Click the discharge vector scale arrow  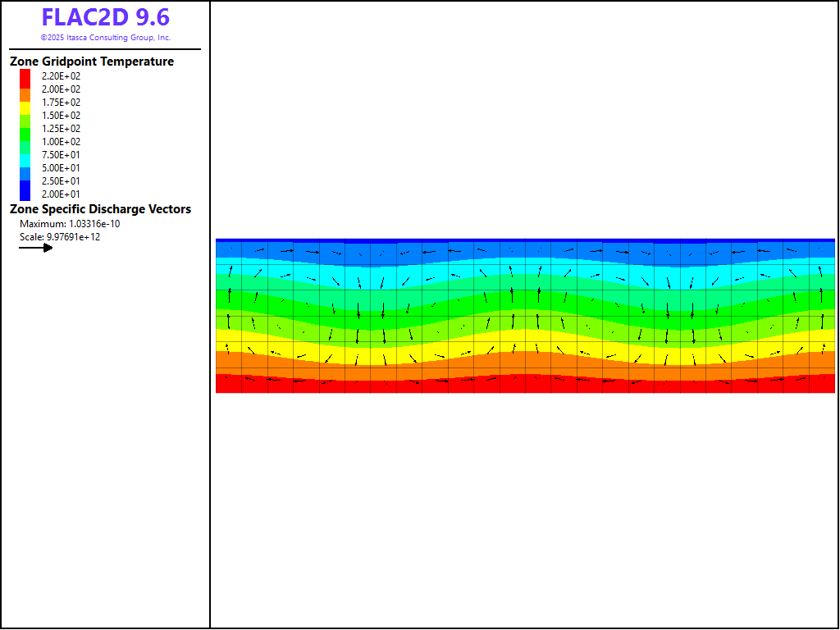[x=36, y=248]
